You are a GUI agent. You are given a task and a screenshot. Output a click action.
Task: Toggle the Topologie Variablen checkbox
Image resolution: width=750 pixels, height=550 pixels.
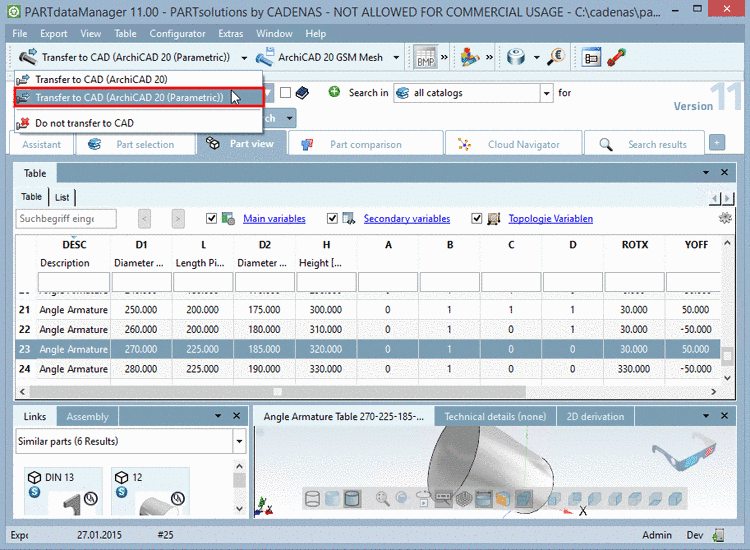[x=477, y=218]
